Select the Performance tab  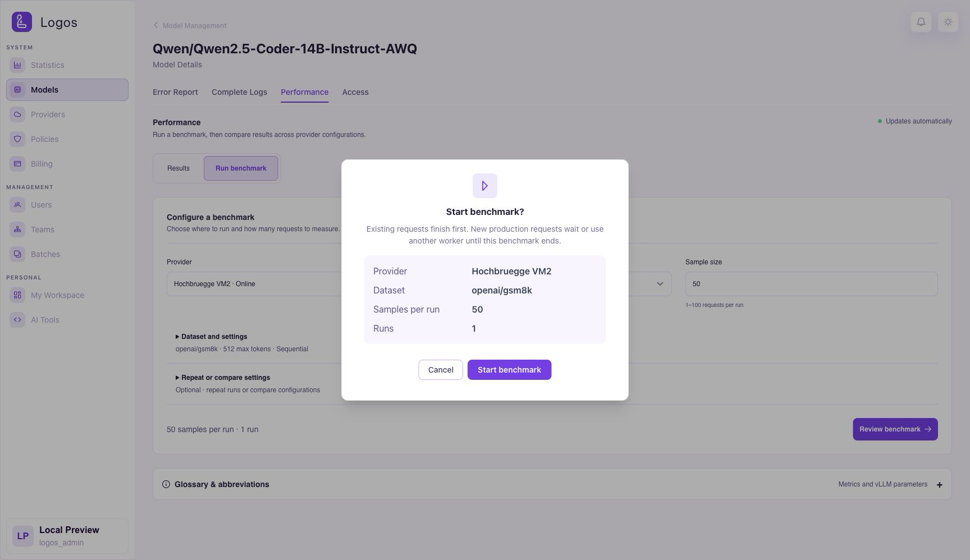tap(305, 92)
